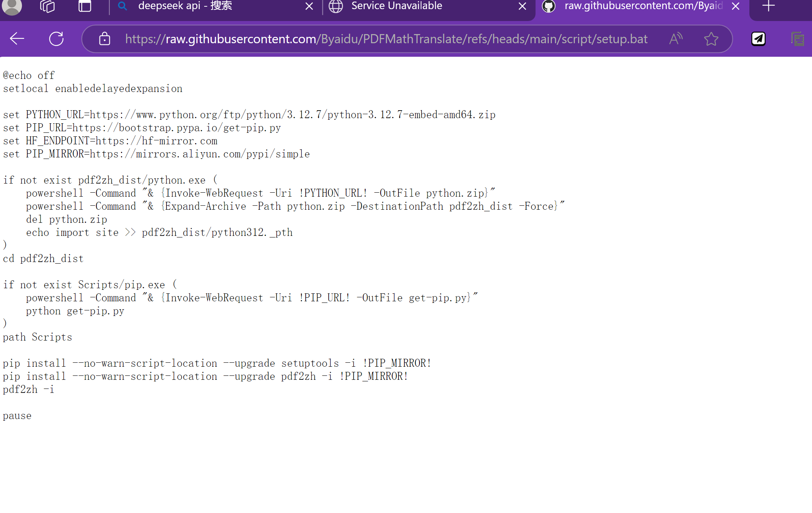The image size is (812, 513).
Task: Refresh the current page
Action: pos(56,39)
